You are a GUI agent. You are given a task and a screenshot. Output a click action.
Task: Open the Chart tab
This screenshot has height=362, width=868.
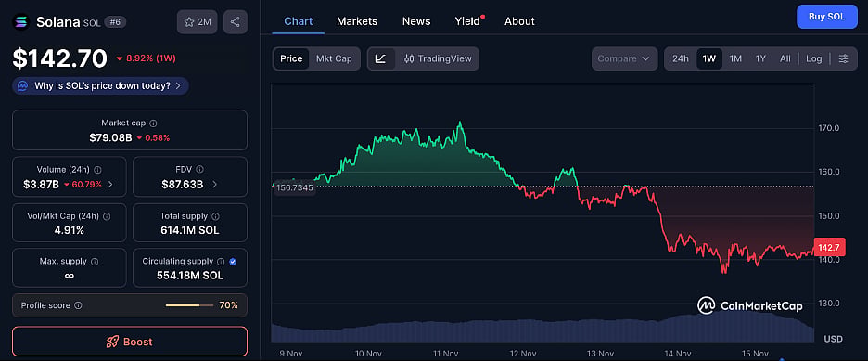coord(299,21)
